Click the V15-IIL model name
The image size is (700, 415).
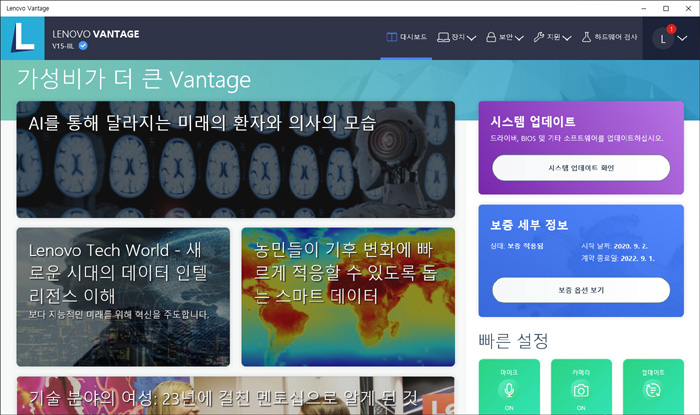coord(63,46)
